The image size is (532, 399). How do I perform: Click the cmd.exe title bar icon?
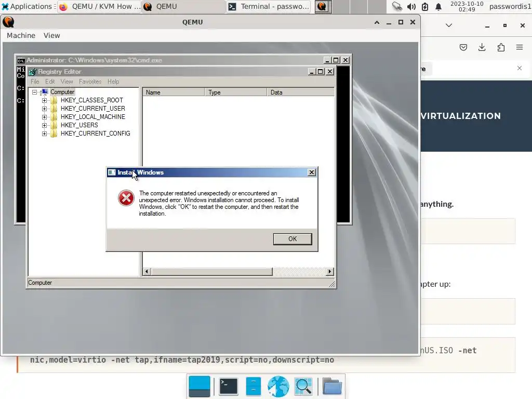click(x=21, y=60)
